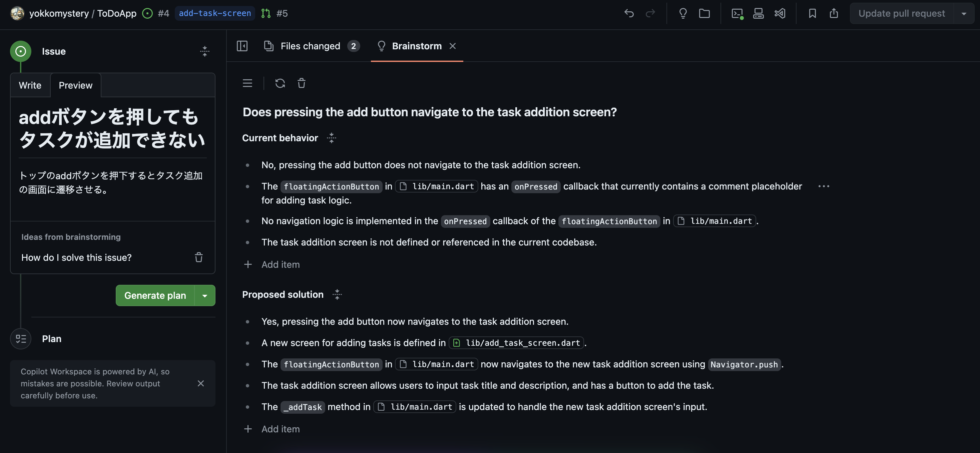Viewport: 980px width, 453px height.
Task: Toggle the brainstorm list outline icon
Action: 247,83
